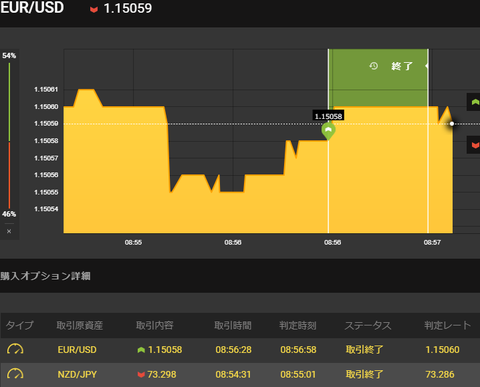Click the EUR/USD title at top
This screenshot has height=387, width=480.
pyautogui.click(x=32, y=8)
